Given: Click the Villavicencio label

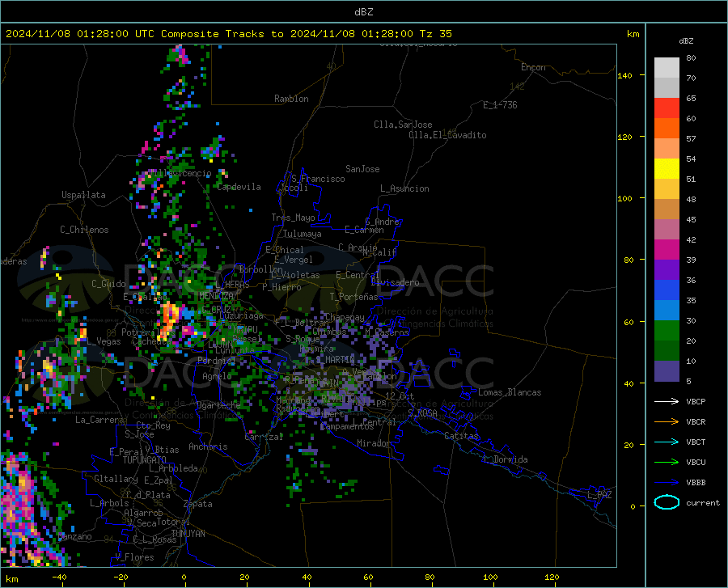Looking at the screenshot, I should coord(180,173).
